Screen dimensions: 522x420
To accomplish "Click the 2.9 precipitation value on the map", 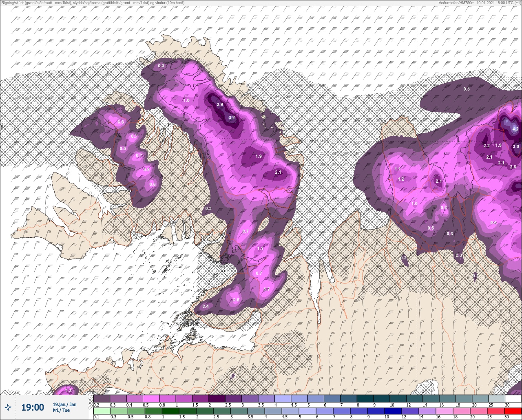I will [220, 105].
